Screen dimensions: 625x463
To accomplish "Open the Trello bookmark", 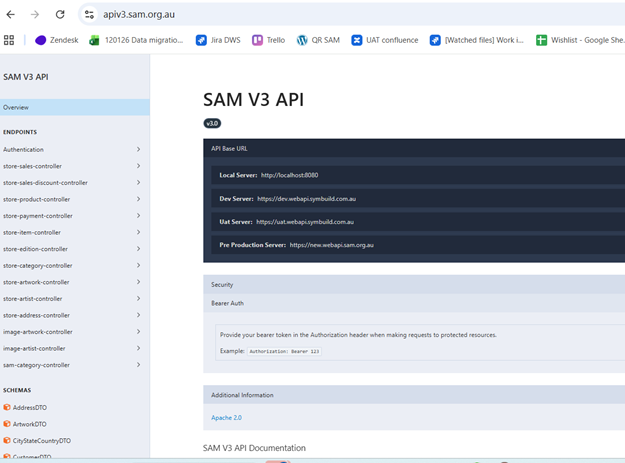I will point(268,40).
